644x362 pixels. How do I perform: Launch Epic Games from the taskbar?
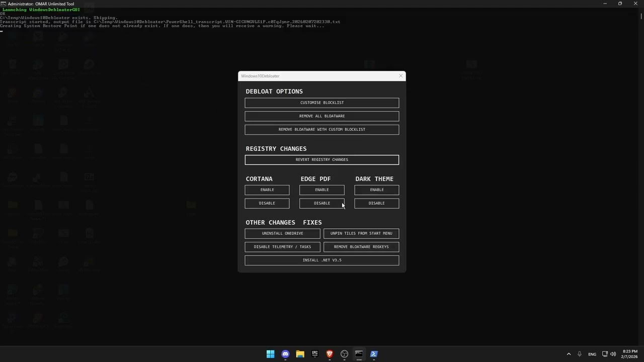tap(315, 354)
